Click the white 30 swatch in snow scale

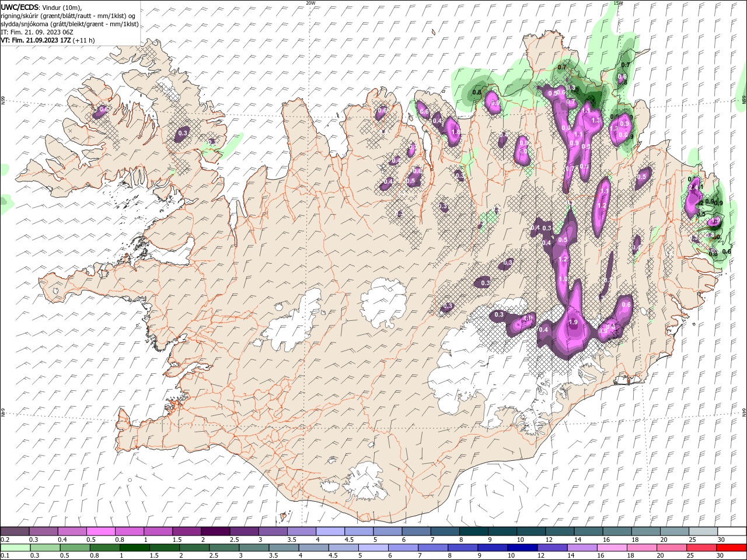pyautogui.click(x=731, y=531)
